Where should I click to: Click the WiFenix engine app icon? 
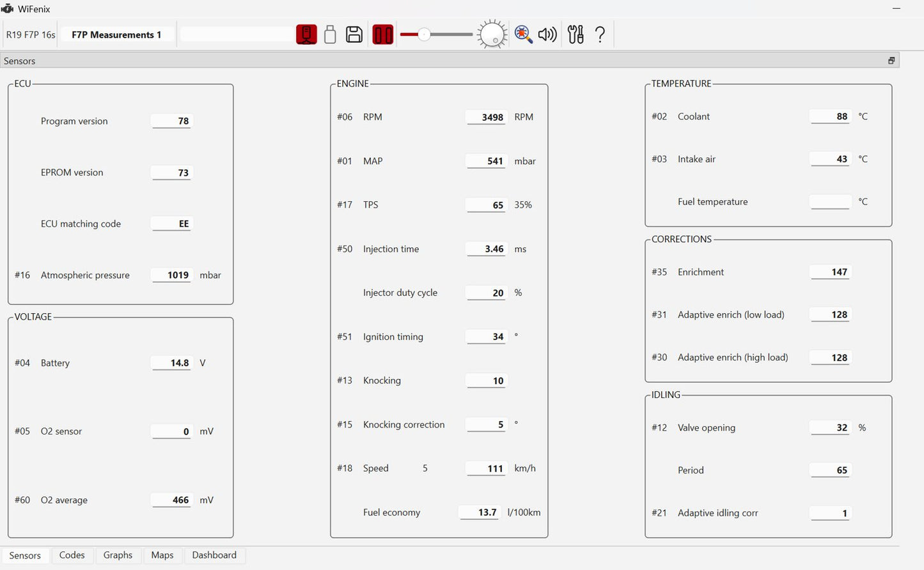(8, 8)
